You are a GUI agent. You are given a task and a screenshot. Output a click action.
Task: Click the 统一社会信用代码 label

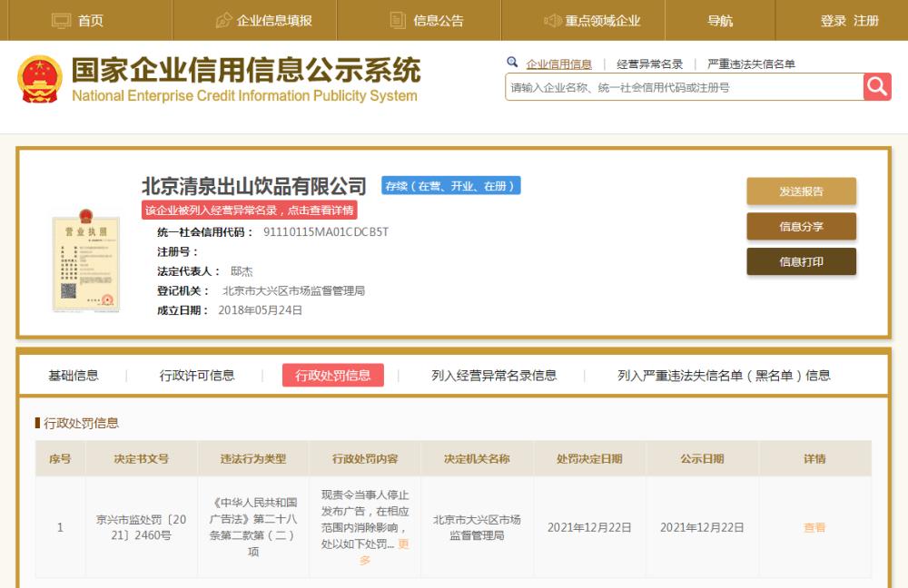pos(205,232)
